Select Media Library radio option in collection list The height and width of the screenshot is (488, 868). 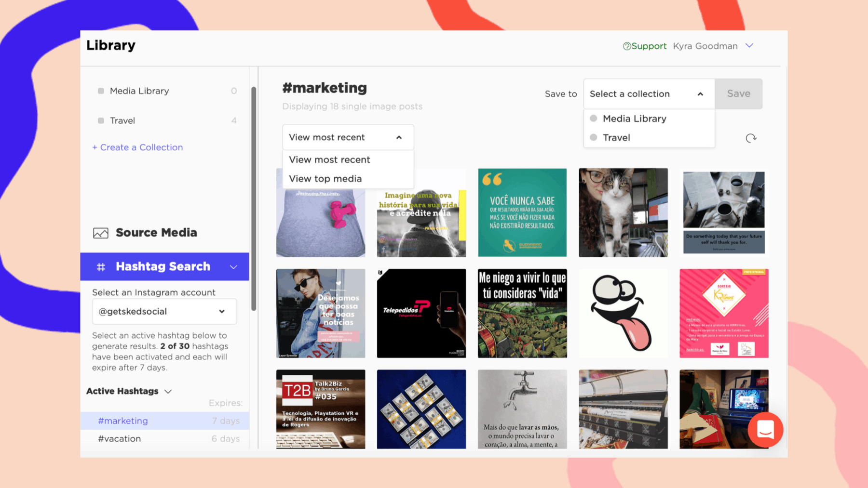(x=594, y=119)
